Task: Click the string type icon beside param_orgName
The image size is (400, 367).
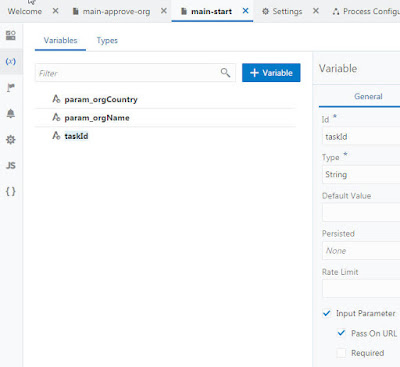Action: [x=56, y=117]
